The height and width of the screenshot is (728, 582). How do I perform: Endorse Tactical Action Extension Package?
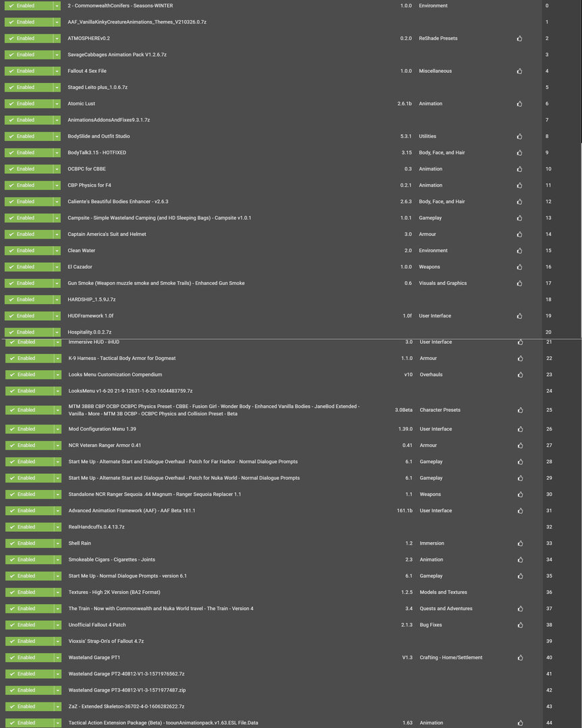pos(520,723)
